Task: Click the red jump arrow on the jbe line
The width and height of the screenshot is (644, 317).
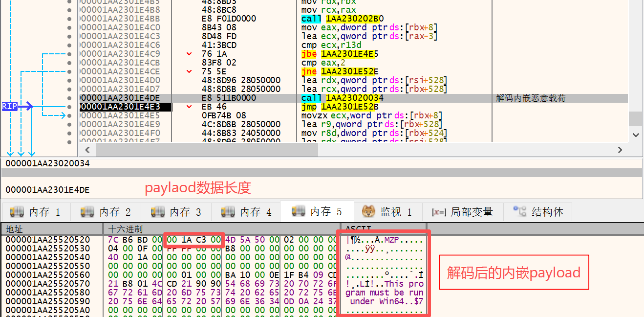Action: [x=189, y=54]
